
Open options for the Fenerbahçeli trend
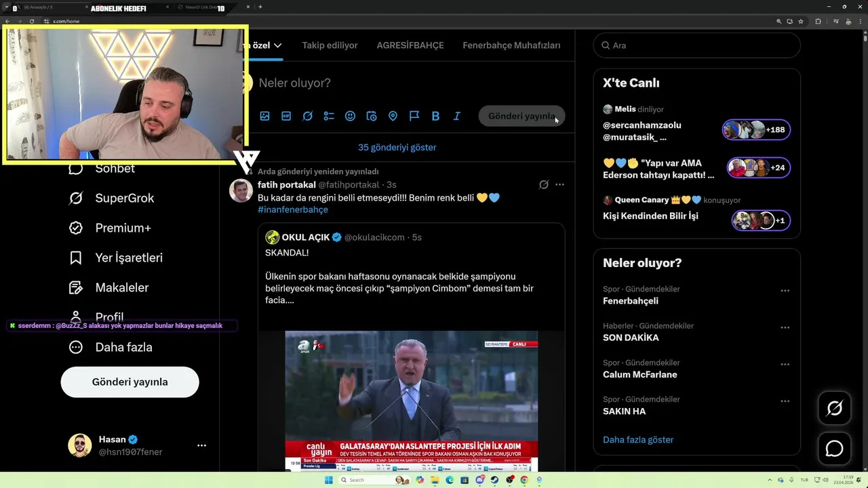coord(785,291)
